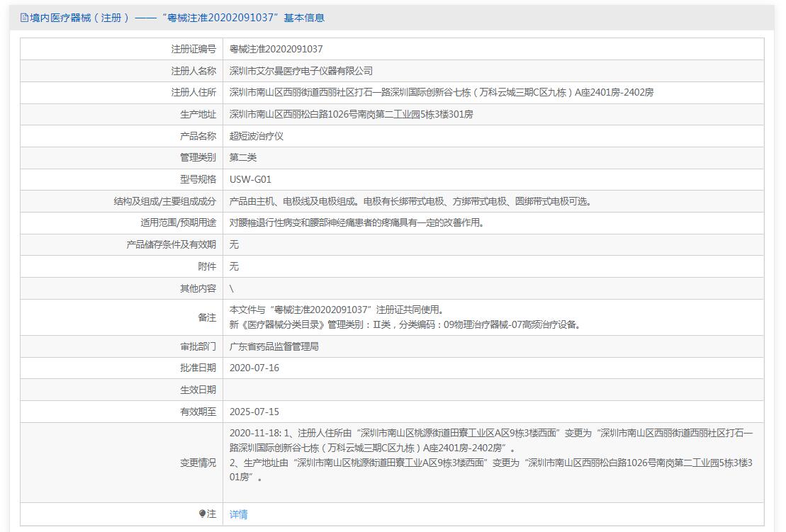Click the 注册人住所 address value
Viewport: 786px width, 532px height.
coord(441,92)
